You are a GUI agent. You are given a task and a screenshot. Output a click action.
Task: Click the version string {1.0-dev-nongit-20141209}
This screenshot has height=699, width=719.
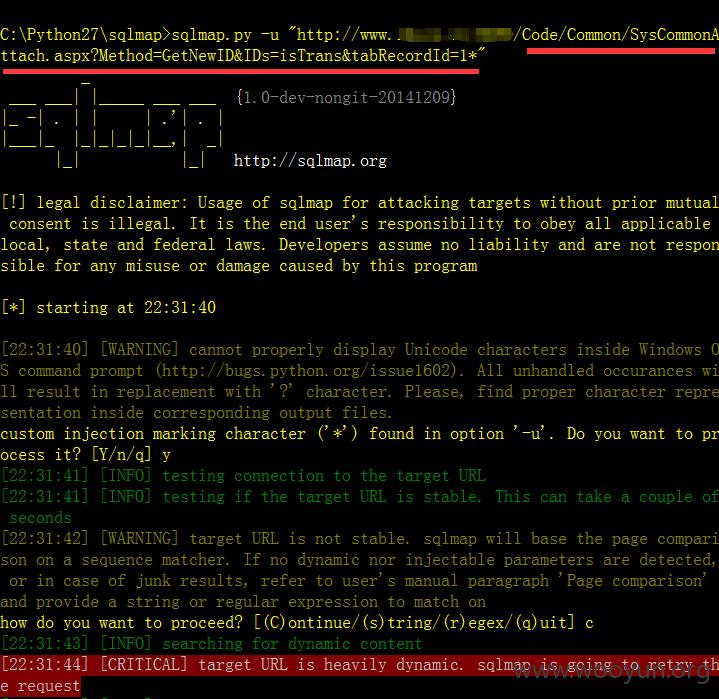click(346, 97)
